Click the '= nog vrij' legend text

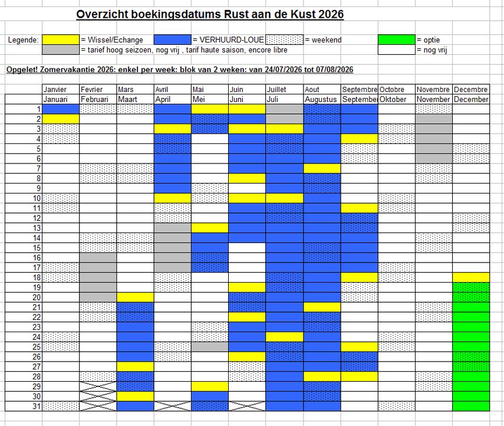[x=431, y=50]
